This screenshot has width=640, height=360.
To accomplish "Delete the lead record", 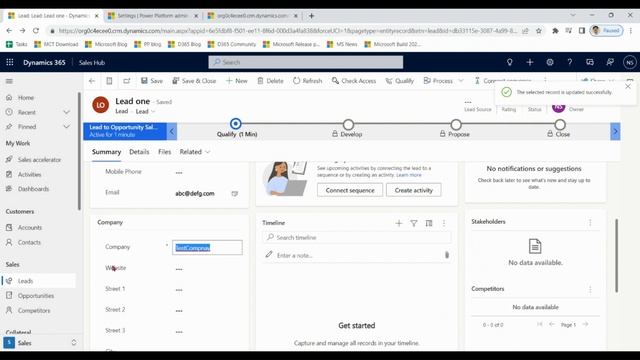I will click(270, 81).
